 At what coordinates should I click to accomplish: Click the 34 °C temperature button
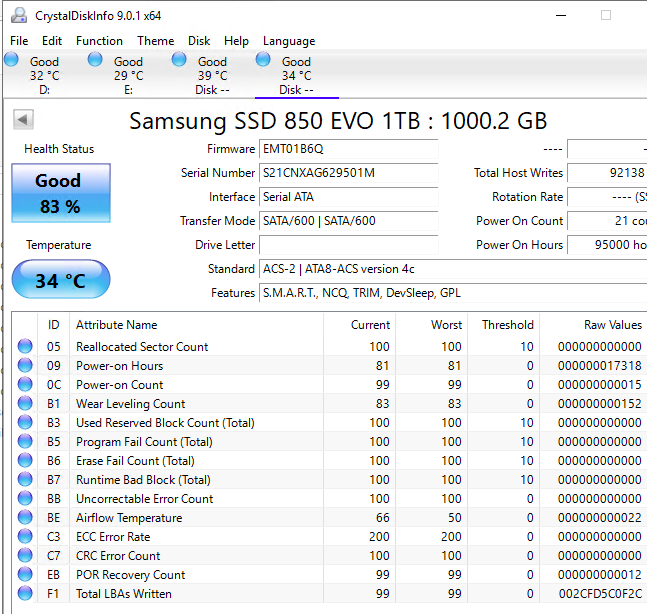click(x=60, y=280)
